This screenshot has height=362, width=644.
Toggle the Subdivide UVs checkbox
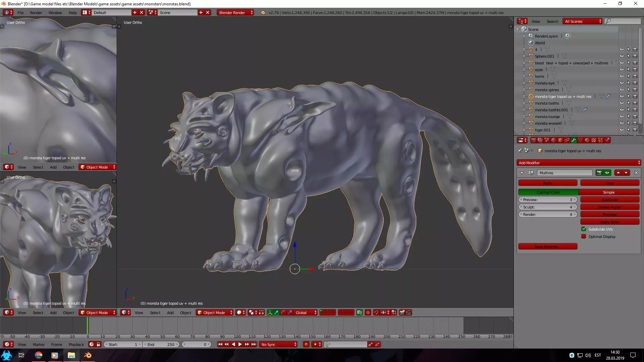tap(584, 229)
